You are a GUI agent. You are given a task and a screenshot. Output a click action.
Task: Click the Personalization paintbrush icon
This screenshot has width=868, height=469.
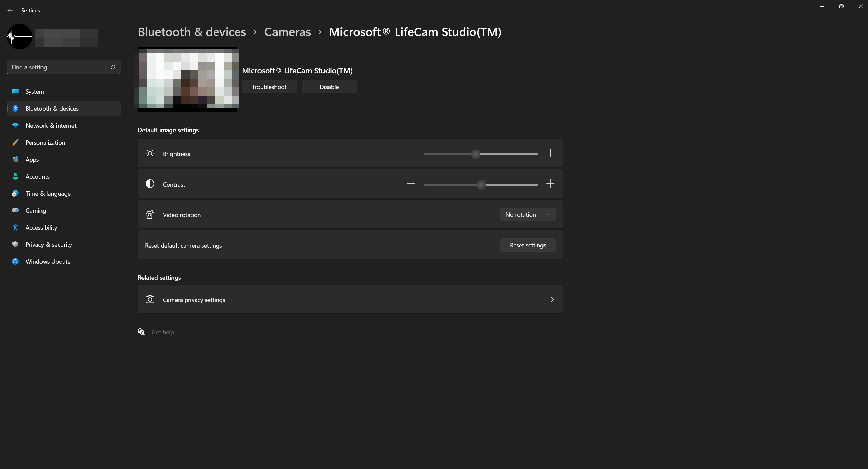click(x=15, y=142)
